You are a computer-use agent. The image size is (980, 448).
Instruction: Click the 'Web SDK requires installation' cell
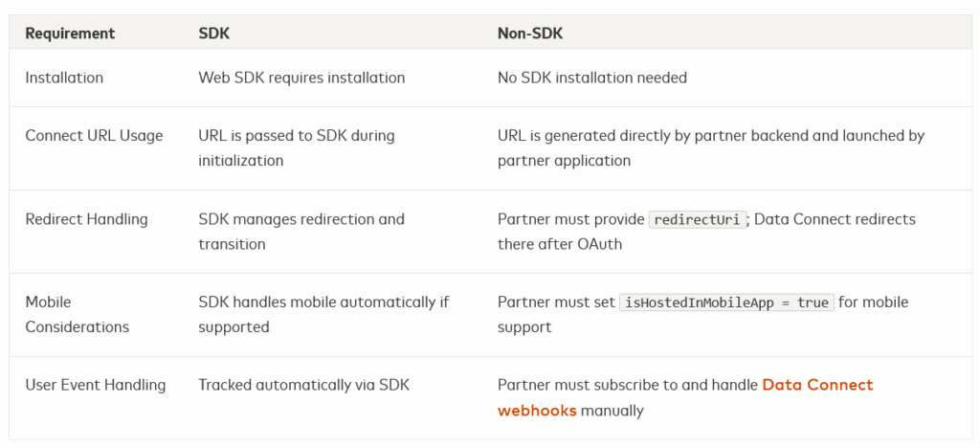click(x=301, y=78)
